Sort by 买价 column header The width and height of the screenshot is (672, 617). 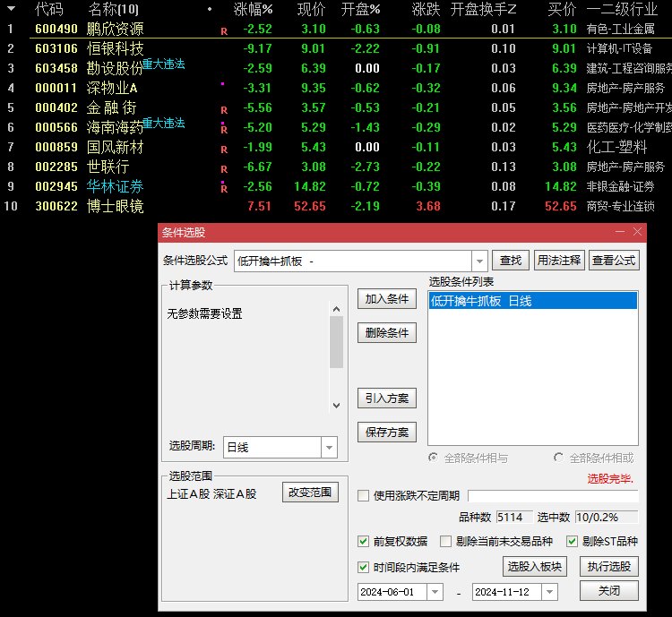[562, 9]
